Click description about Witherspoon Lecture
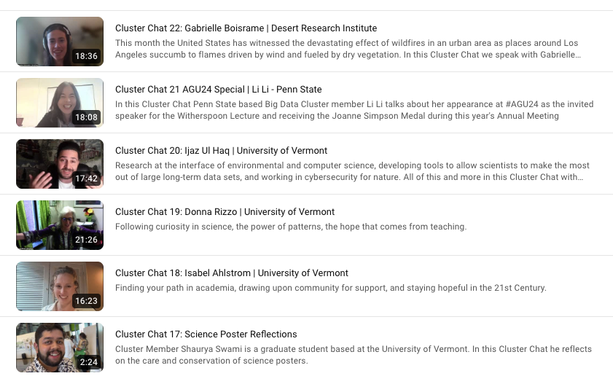 pos(354,110)
